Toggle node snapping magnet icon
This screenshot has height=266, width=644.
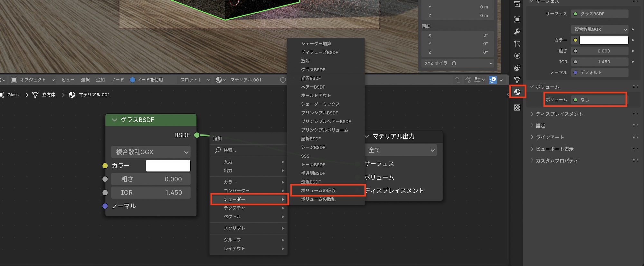click(x=468, y=80)
